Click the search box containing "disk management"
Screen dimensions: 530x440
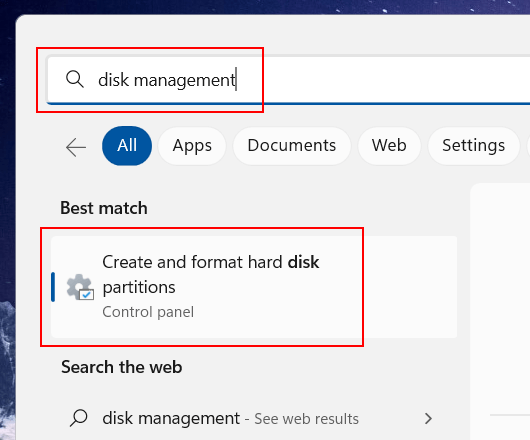point(288,80)
